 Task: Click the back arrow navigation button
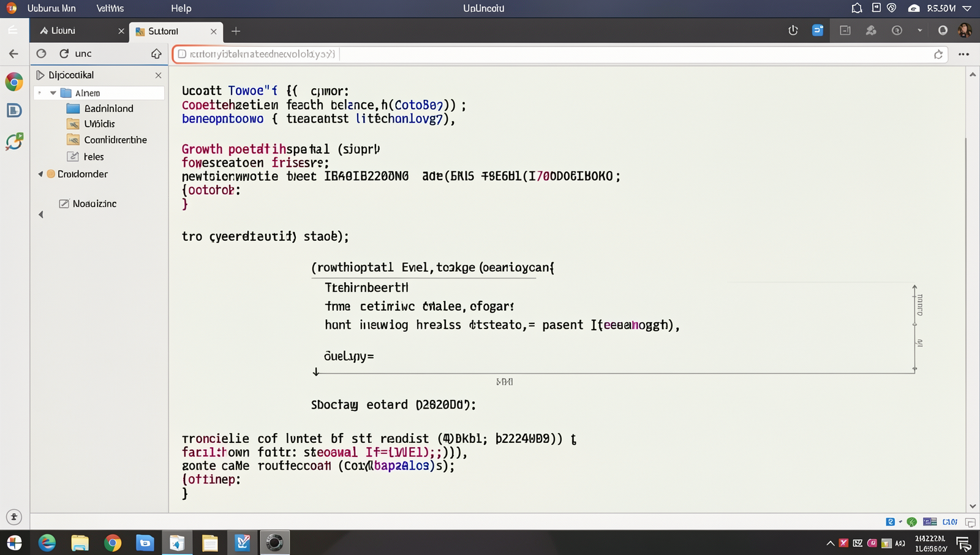[13, 54]
